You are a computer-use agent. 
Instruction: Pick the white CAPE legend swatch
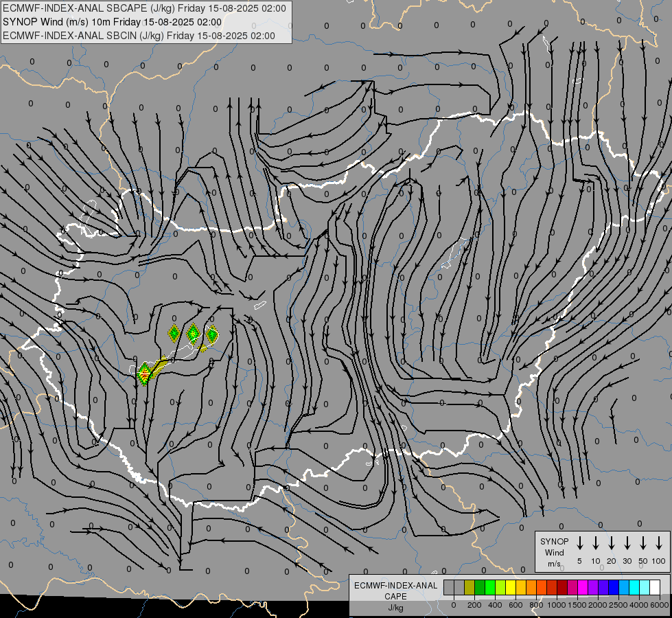click(654, 587)
